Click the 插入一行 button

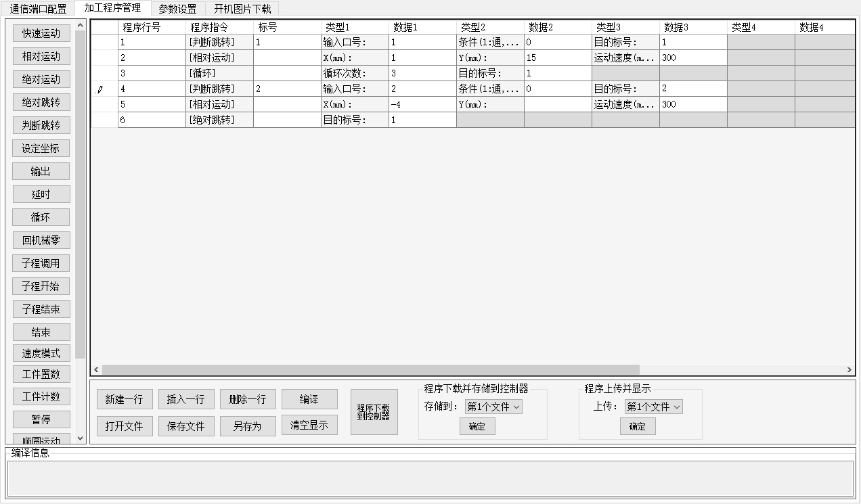coord(186,399)
